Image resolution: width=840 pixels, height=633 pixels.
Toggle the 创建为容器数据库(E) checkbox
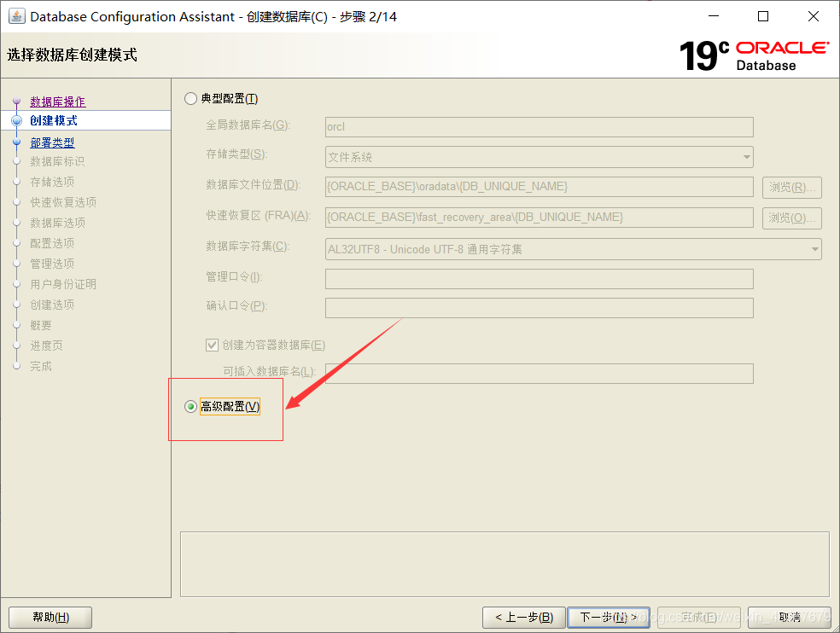pos(213,345)
